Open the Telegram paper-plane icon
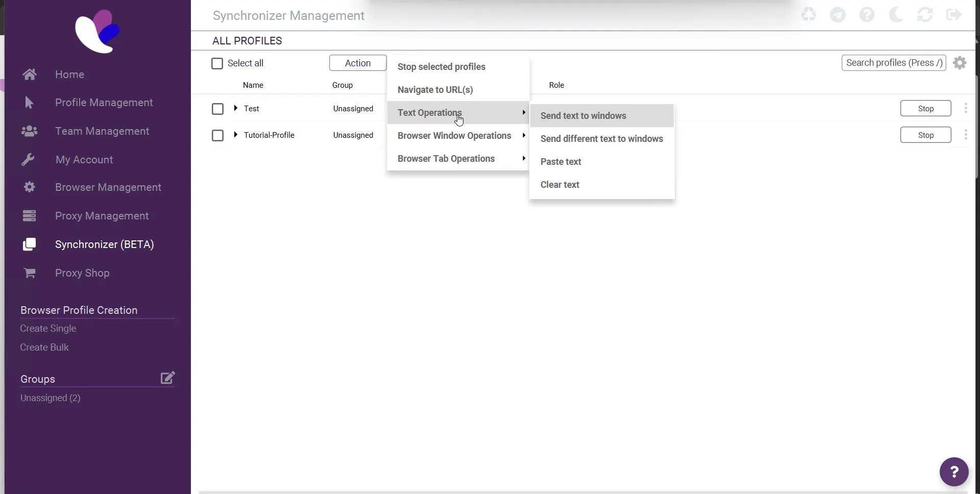The image size is (980, 494). pos(838,14)
